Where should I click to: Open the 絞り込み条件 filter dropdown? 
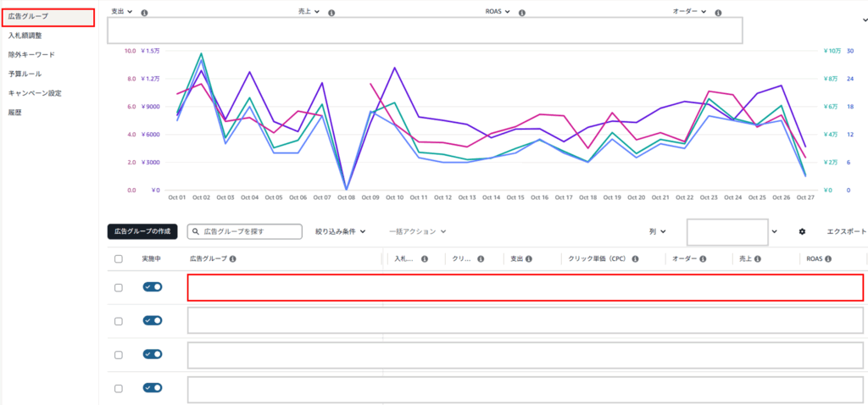coord(339,231)
